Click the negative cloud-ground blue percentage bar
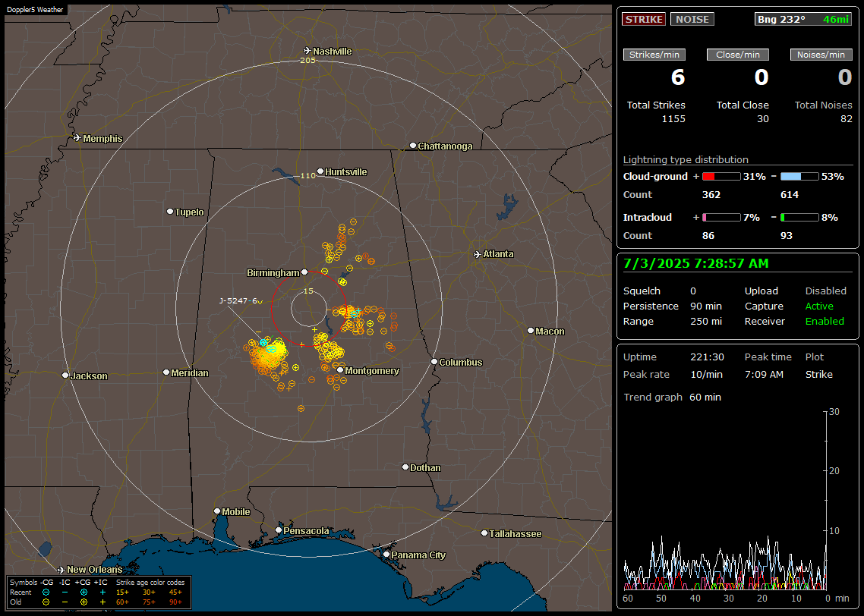 tap(799, 177)
